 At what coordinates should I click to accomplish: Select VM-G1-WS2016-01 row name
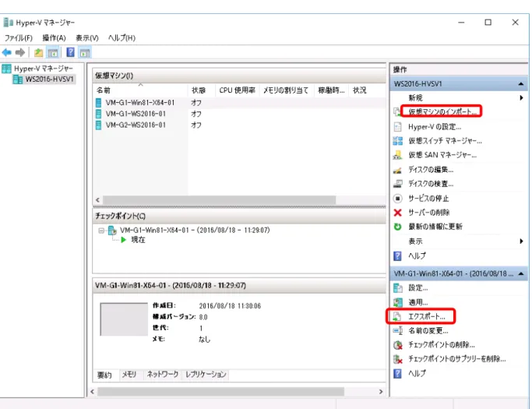click(x=136, y=114)
